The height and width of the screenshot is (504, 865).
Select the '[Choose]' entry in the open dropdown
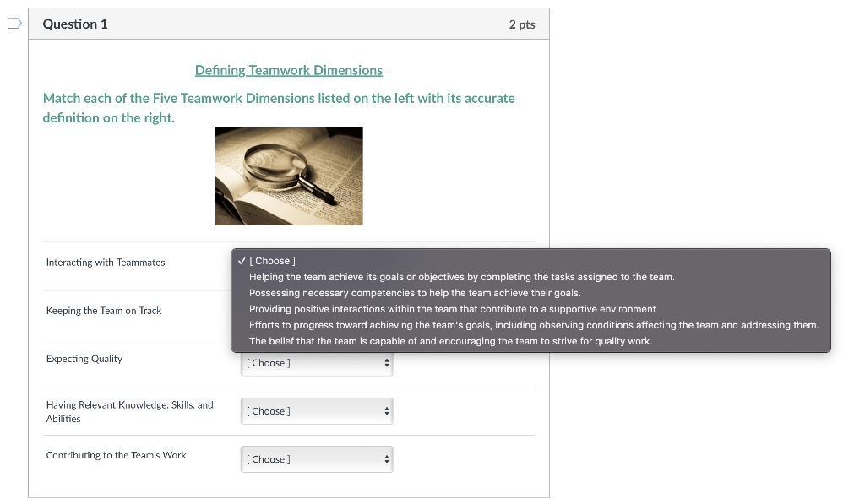[x=269, y=261]
